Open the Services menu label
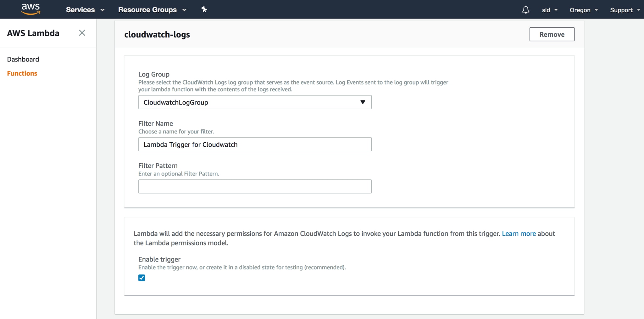The height and width of the screenshot is (319, 644). pyautogui.click(x=80, y=10)
